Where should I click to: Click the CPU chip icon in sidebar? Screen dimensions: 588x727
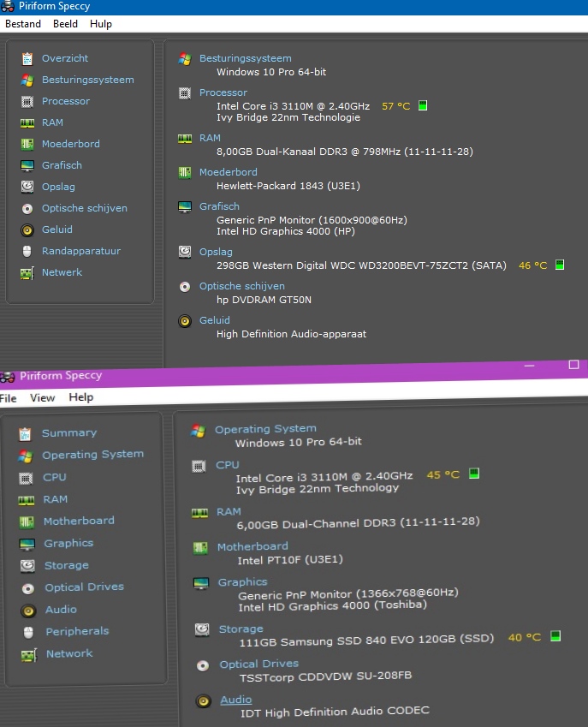pos(26,478)
